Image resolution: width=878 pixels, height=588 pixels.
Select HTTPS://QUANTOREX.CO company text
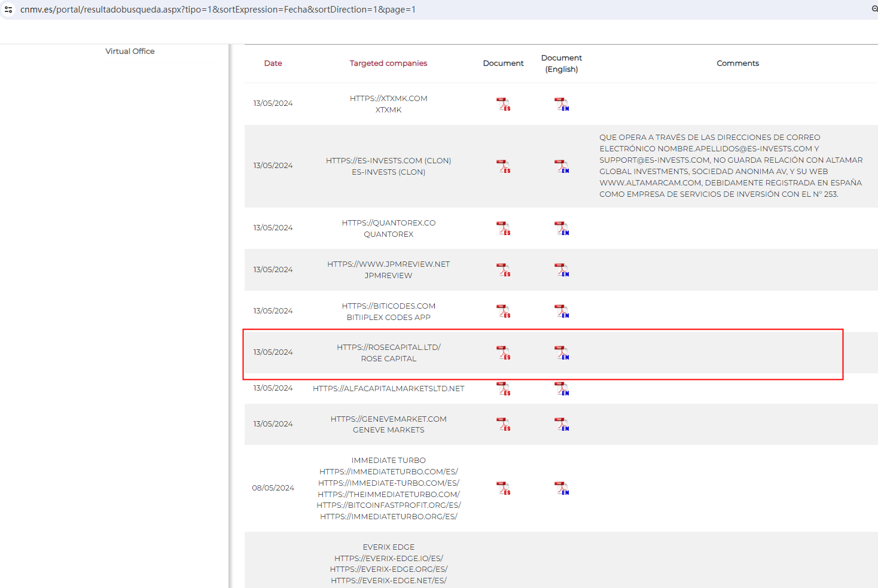coord(389,223)
